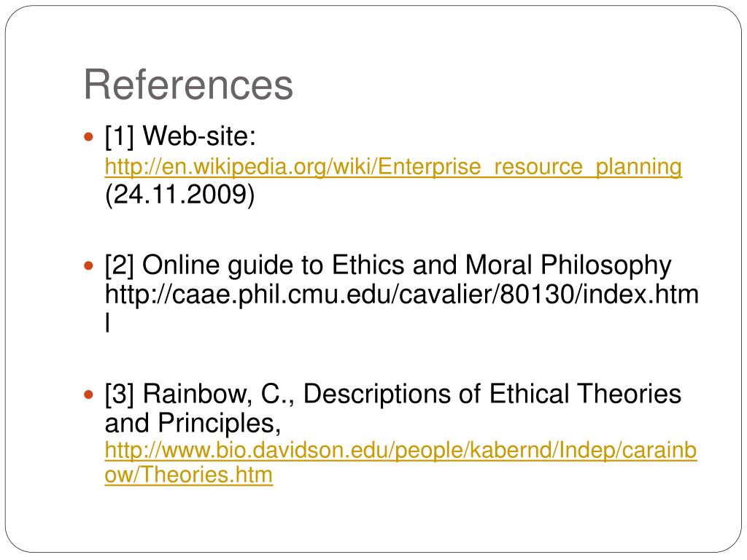Click the reference number [2]
The height and width of the screenshot is (560, 747).
click(x=120, y=265)
